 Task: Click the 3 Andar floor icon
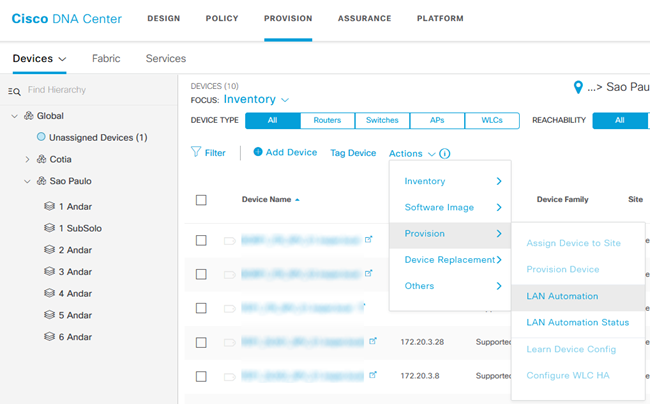(x=49, y=271)
